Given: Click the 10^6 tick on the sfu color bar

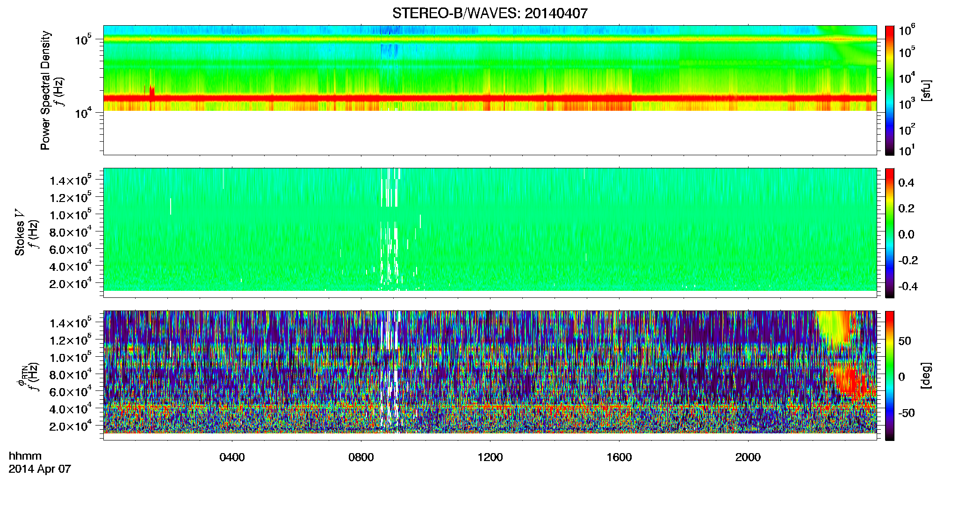Looking at the screenshot, I should (907, 30).
